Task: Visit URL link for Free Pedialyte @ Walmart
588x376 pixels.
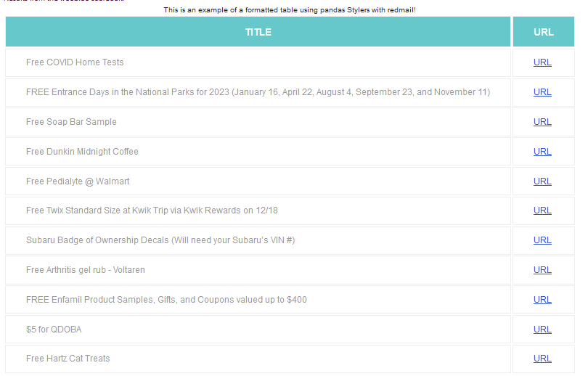Action: click(542, 181)
